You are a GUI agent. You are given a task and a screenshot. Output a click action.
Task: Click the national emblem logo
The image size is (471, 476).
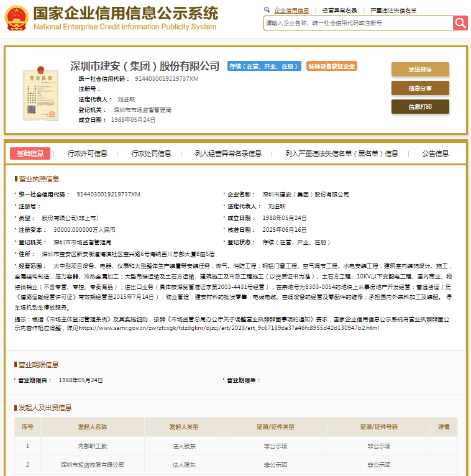click(16, 18)
